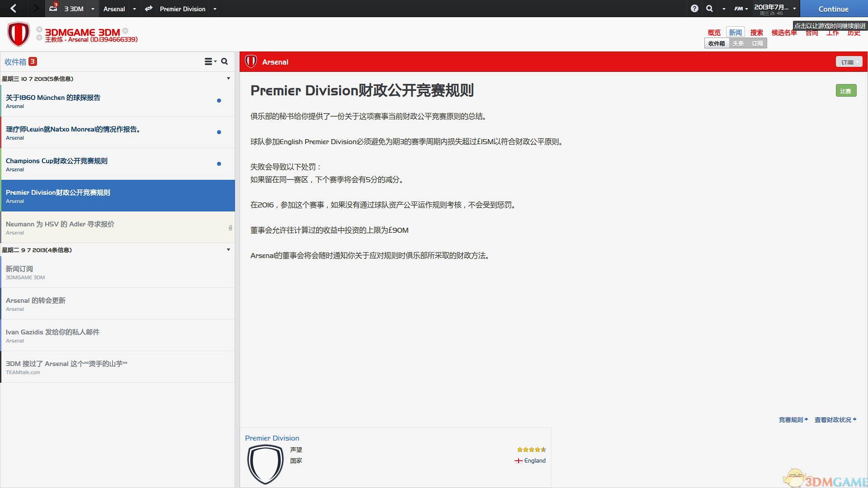Click the search icon in the inbox panel
Screen dimensions: 868x488
click(225, 61)
